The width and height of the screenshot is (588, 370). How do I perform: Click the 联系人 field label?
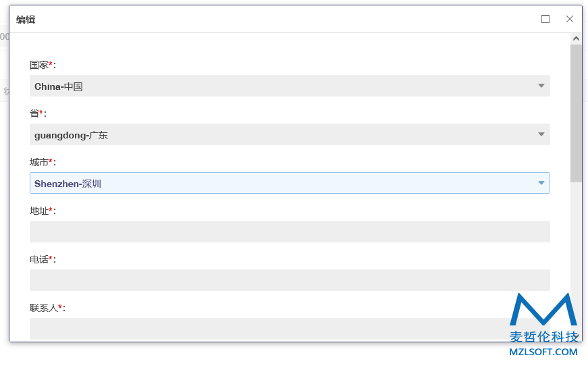(x=44, y=308)
